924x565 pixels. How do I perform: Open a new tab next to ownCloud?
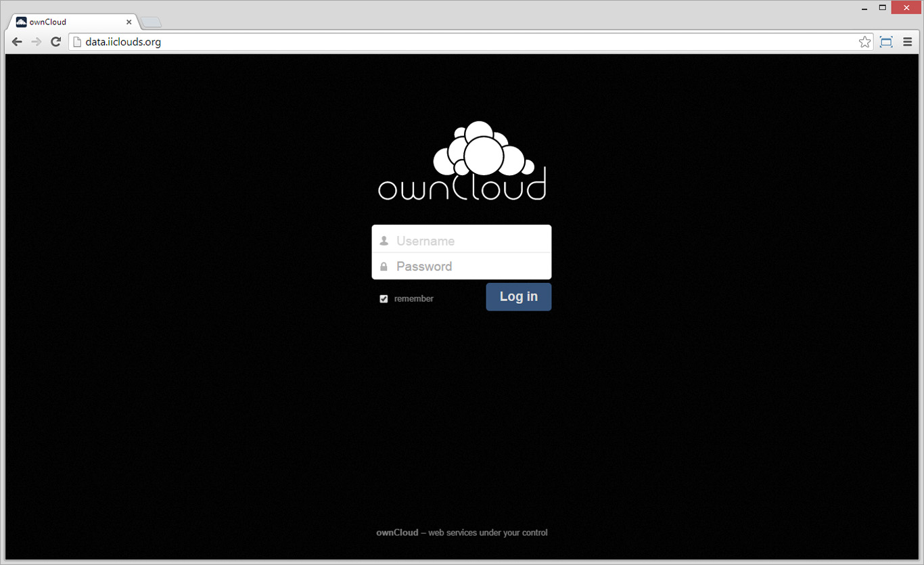pos(152,22)
